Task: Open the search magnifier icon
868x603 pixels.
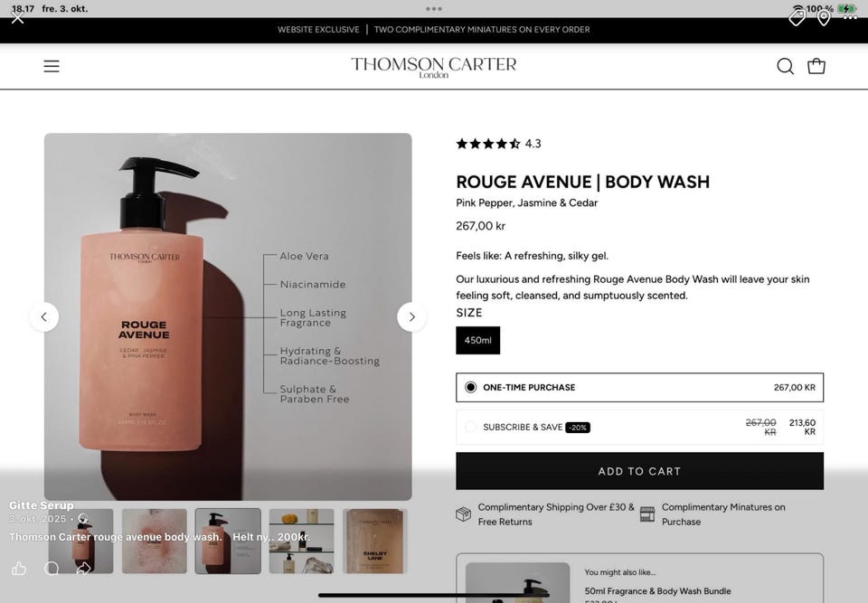Action: pos(785,66)
